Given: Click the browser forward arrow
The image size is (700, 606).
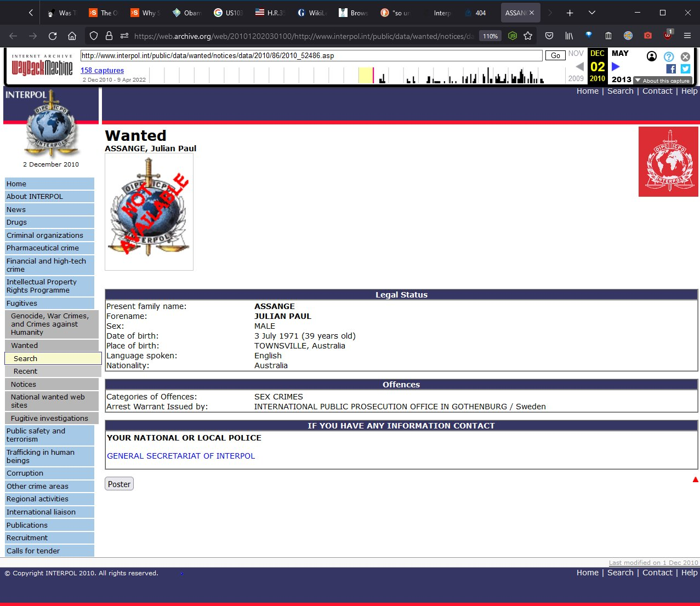Looking at the screenshot, I should tap(33, 36).
